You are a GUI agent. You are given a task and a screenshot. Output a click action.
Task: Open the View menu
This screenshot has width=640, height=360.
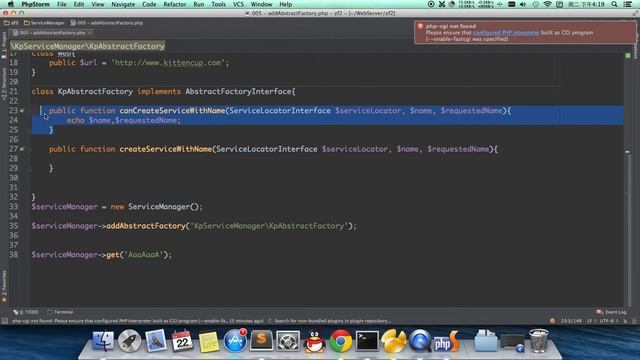point(98,4)
